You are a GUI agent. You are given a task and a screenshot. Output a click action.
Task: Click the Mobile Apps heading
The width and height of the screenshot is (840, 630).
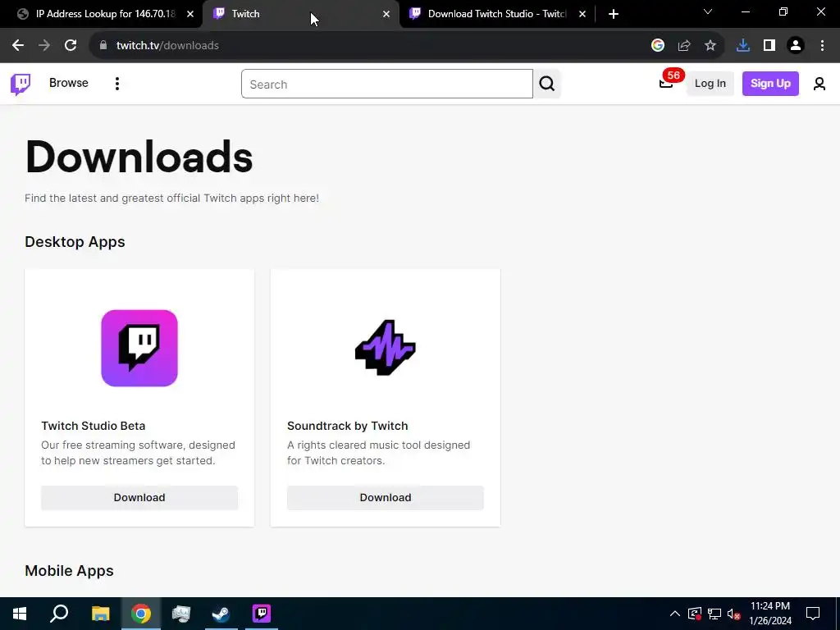coord(69,571)
